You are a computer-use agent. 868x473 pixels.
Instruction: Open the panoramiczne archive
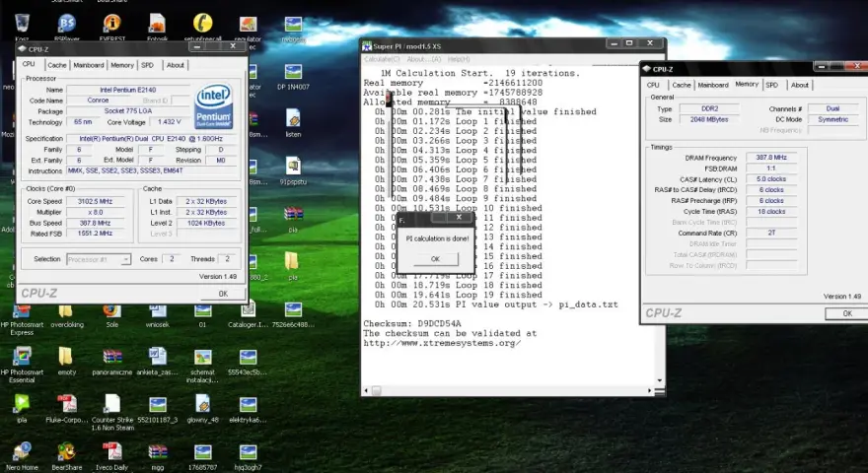(112, 361)
